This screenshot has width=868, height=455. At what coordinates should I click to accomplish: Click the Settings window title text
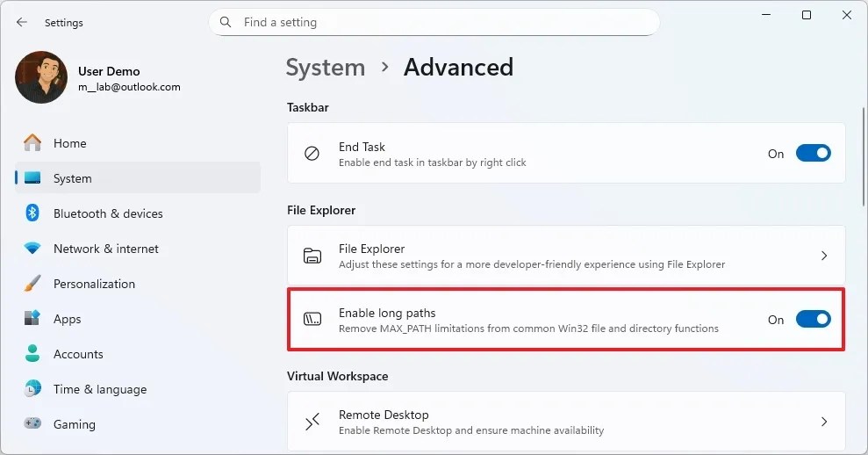tap(64, 23)
